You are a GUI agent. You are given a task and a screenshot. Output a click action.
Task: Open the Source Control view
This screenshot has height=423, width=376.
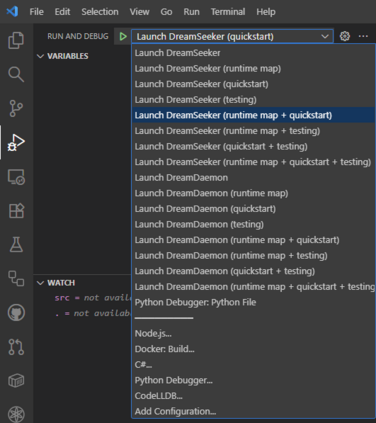tap(16, 108)
